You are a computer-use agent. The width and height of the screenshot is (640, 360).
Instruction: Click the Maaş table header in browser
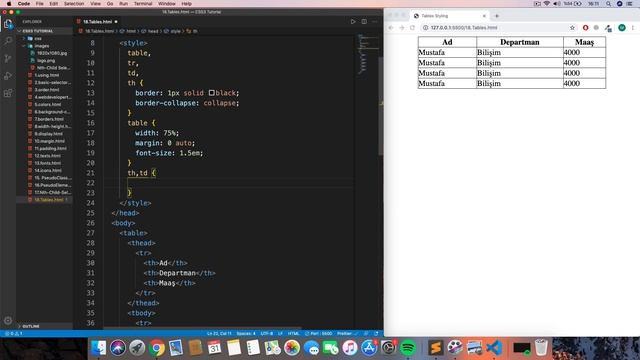[x=584, y=42]
